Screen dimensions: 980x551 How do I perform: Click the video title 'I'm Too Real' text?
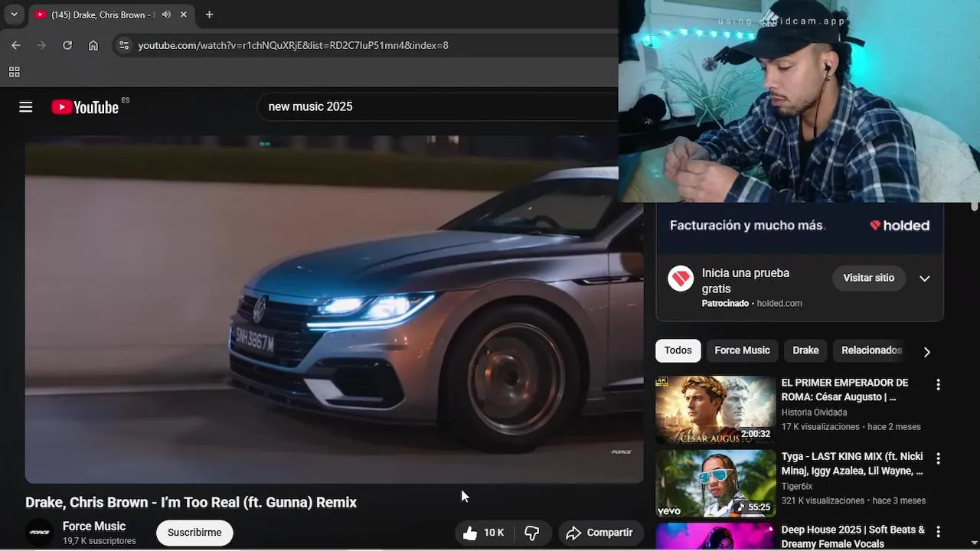coord(191,502)
